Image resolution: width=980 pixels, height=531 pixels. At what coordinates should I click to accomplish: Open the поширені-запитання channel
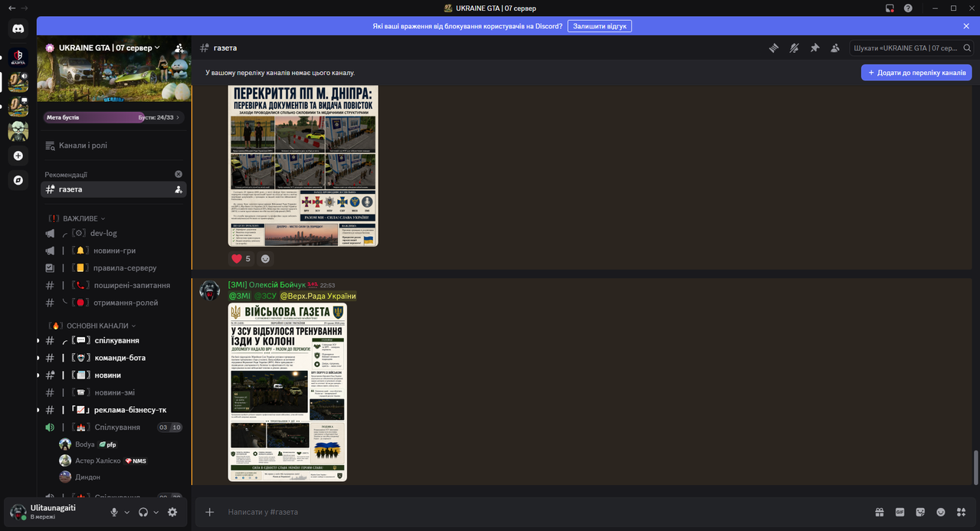click(113, 285)
